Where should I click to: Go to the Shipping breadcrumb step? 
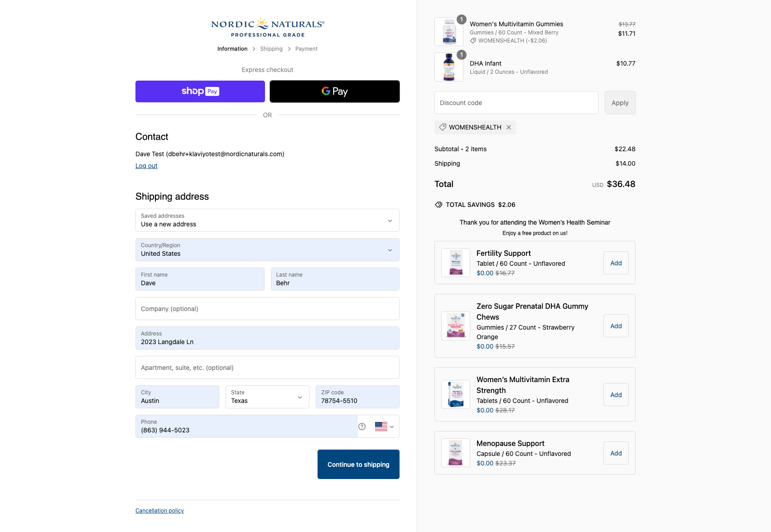[x=271, y=49]
